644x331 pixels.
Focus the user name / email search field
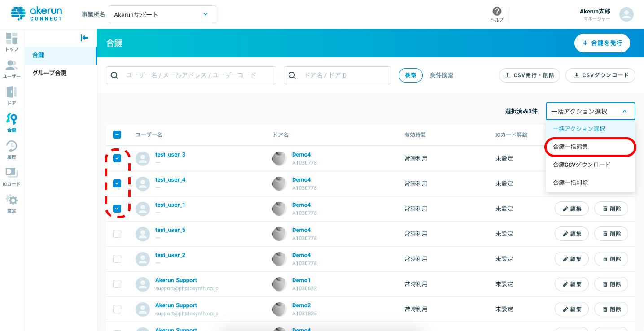(191, 75)
